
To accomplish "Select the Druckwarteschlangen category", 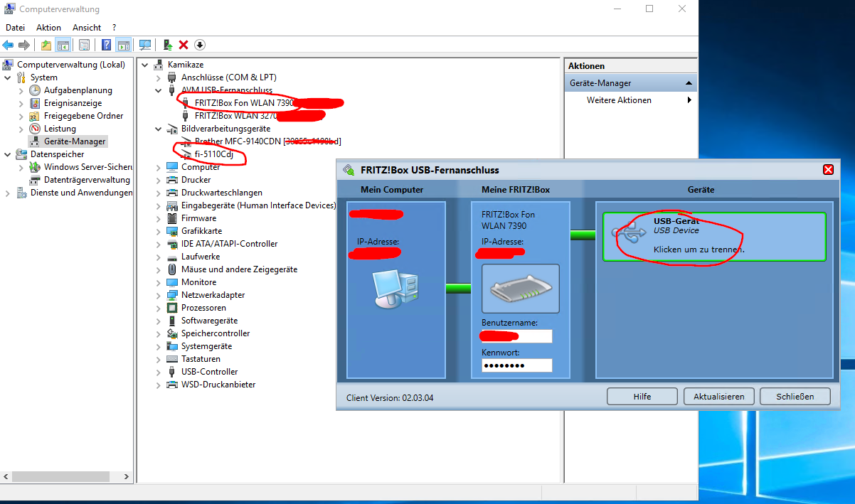I will click(x=221, y=193).
